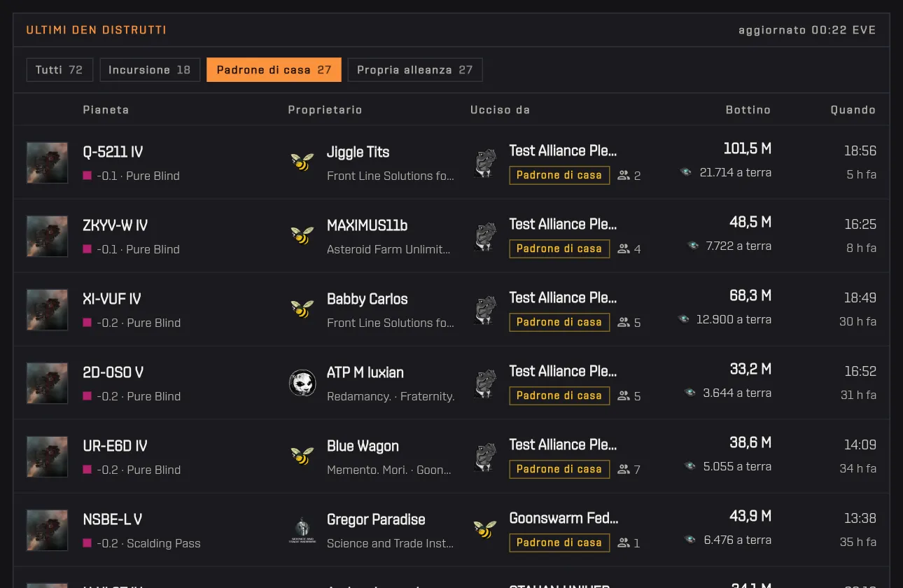Click the MAXIMUS11b owner name
This screenshot has height=588, width=903.
coord(367,225)
